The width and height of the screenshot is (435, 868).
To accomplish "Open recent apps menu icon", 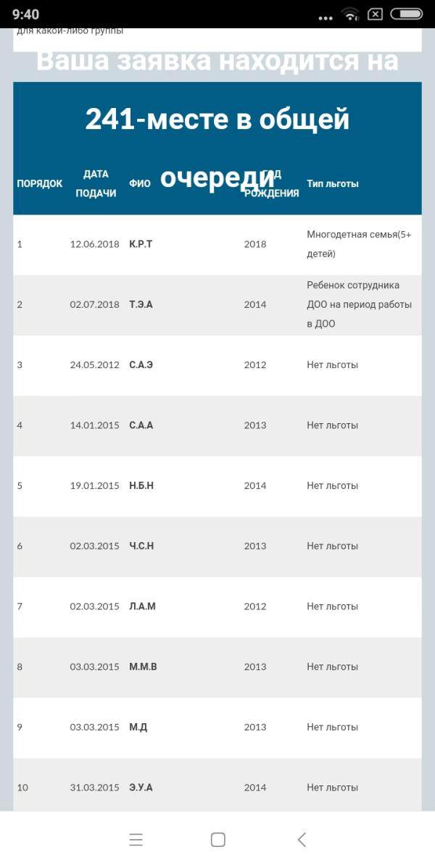I will pos(136,840).
